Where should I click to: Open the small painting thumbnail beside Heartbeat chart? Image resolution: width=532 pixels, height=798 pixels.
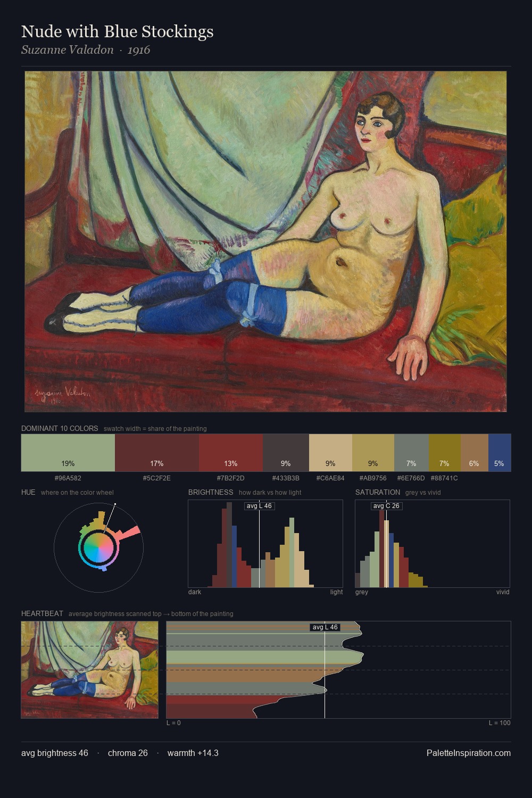[90, 670]
